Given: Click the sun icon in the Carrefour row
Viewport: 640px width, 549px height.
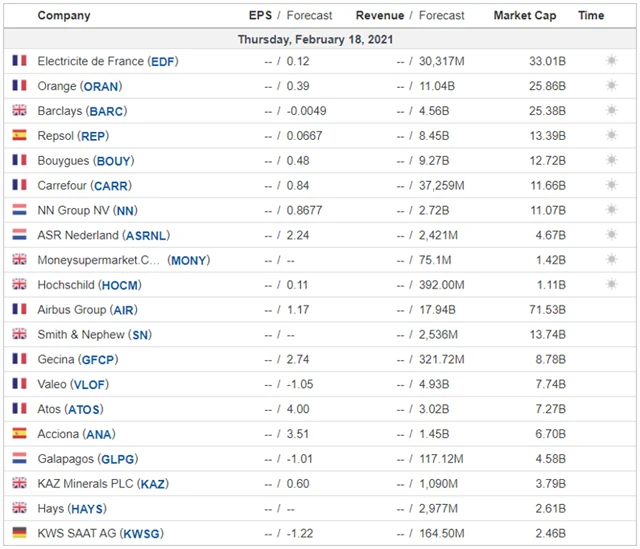Looking at the screenshot, I should [x=611, y=185].
